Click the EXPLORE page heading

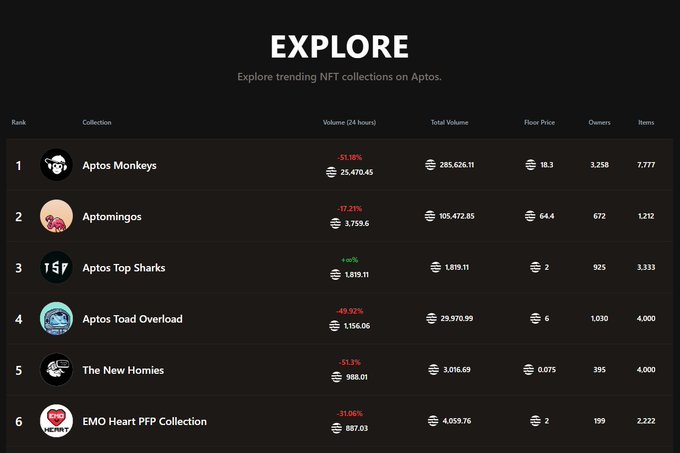[x=340, y=46]
